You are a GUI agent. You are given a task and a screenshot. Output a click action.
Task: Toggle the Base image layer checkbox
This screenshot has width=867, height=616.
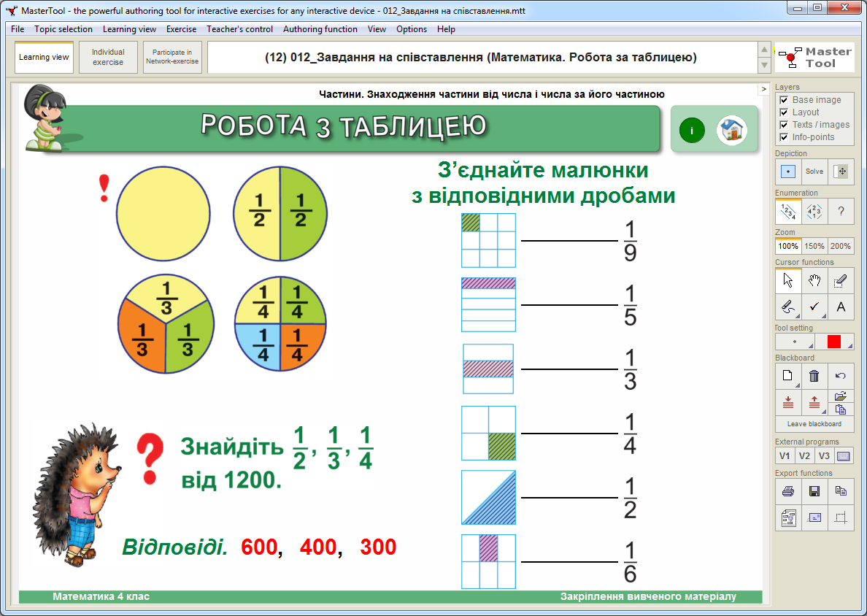coord(784,100)
